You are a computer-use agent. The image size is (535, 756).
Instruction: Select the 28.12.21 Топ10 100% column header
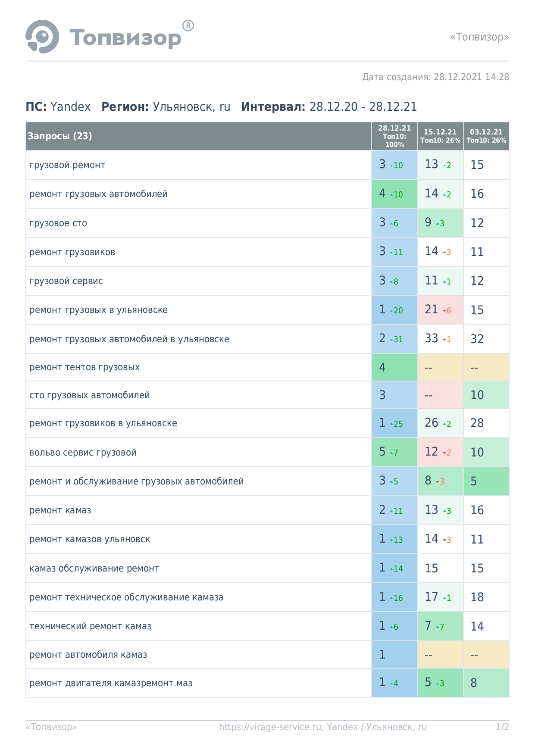click(394, 136)
